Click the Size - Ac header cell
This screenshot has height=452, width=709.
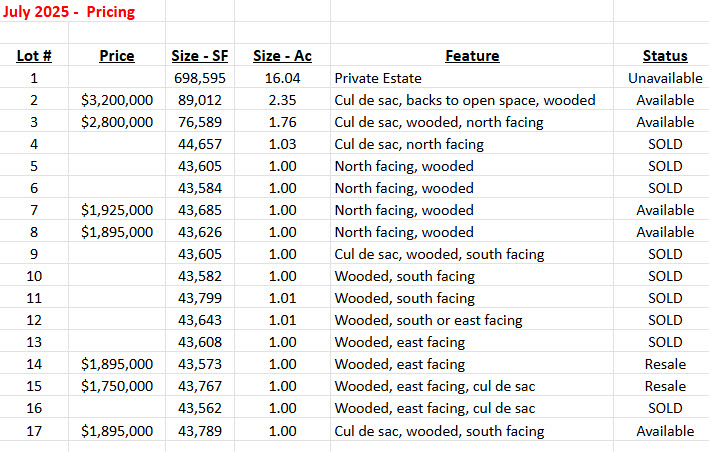[282, 56]
